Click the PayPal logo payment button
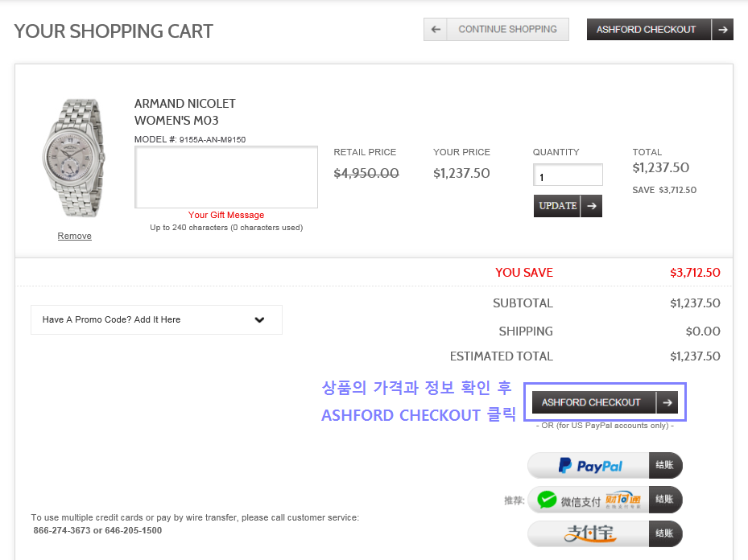The height and width of the screenshot is (560, 748). tap(589, 466)
